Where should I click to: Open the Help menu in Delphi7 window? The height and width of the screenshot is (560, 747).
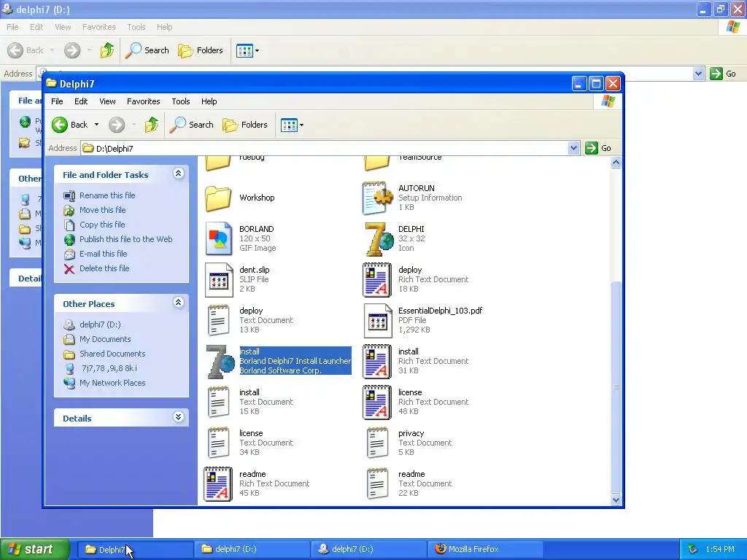click(209, 101)
